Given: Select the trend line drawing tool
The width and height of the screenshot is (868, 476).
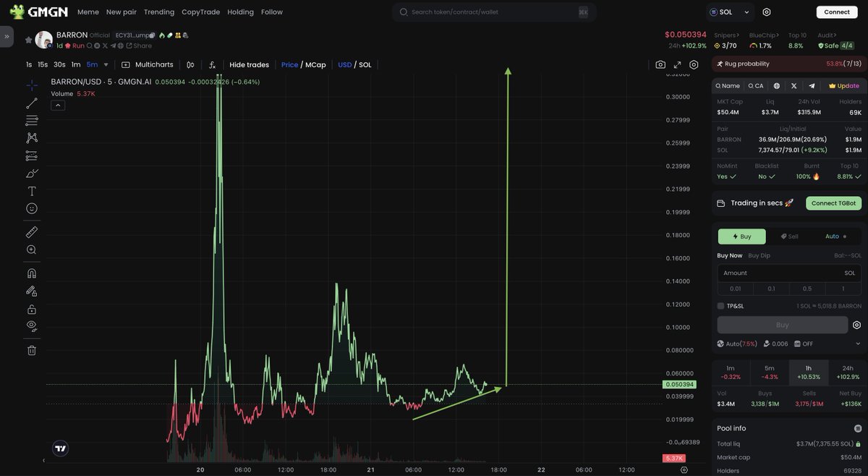Looking at the screenshot, I should (x=32, y=103).
